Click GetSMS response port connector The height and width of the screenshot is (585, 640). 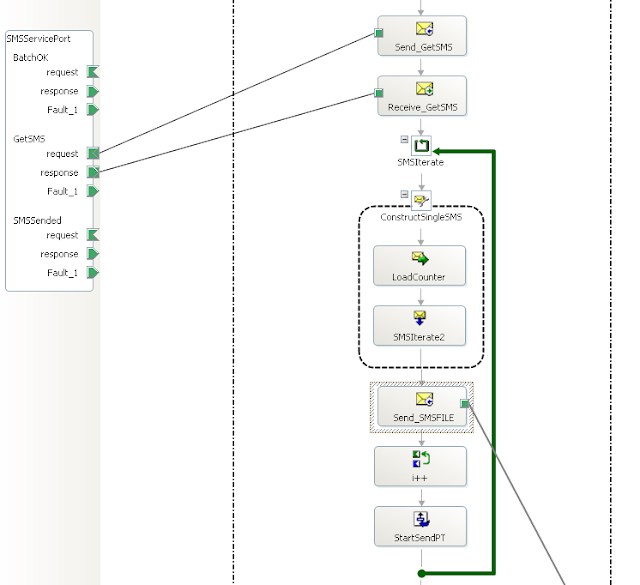click(93, 172)
